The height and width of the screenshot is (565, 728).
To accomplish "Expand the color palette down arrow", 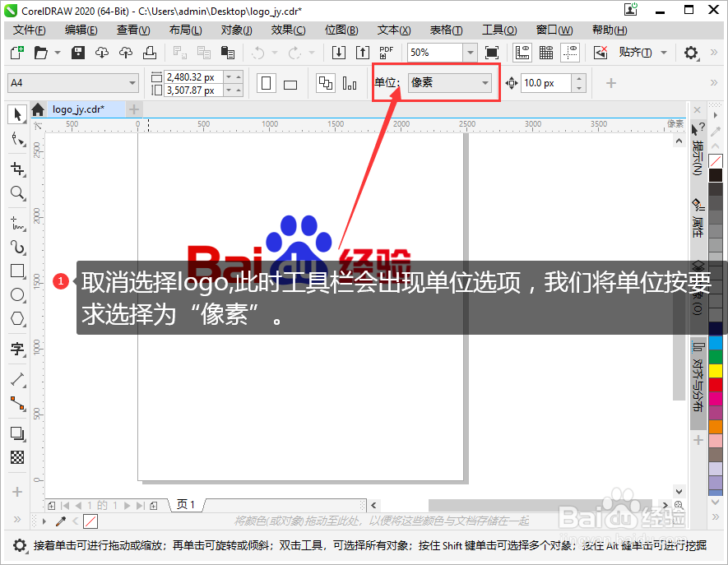I will 716,502.
